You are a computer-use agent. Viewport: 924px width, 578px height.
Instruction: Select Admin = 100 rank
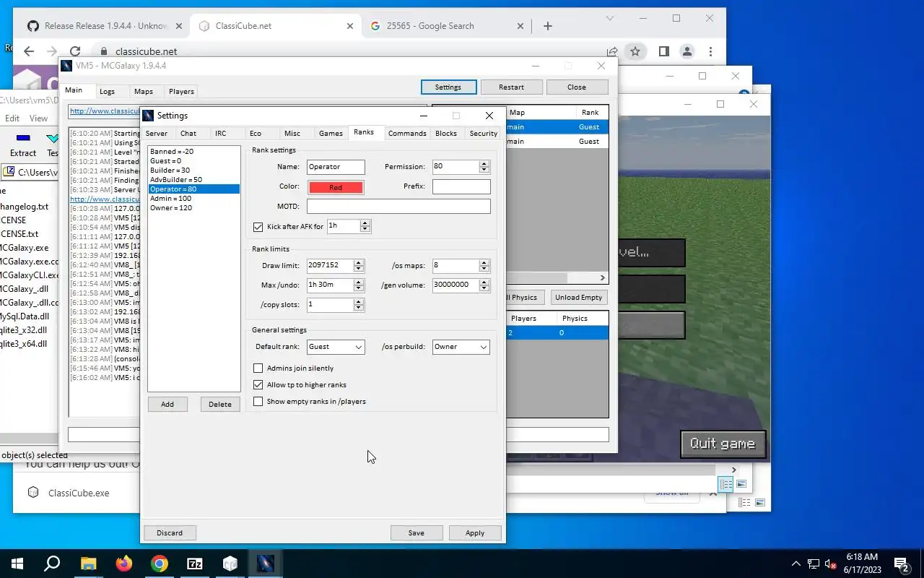point(193,199)
